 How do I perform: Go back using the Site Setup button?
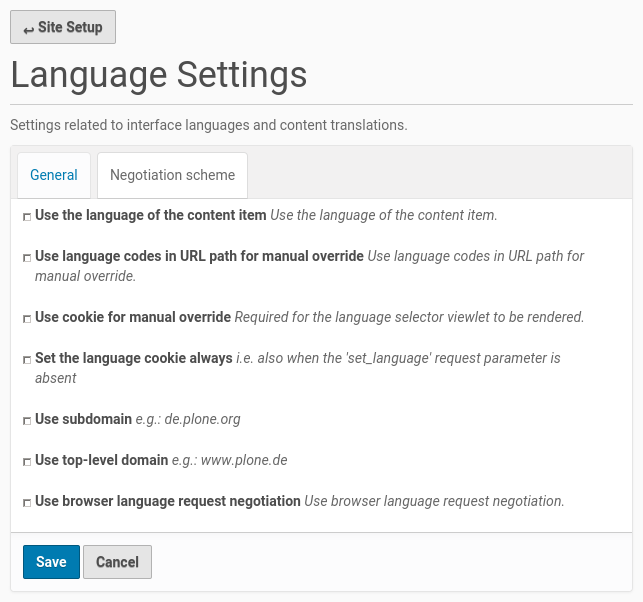63,27
